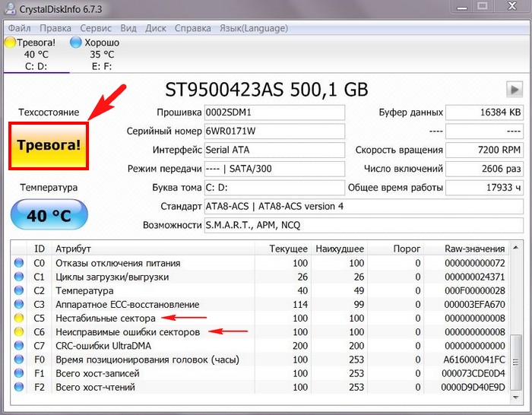Viewport: 532px width, 415px height.
Task: Click the yellow status icon for Нестабильные сектора
Action: click(x=19, y=318)
